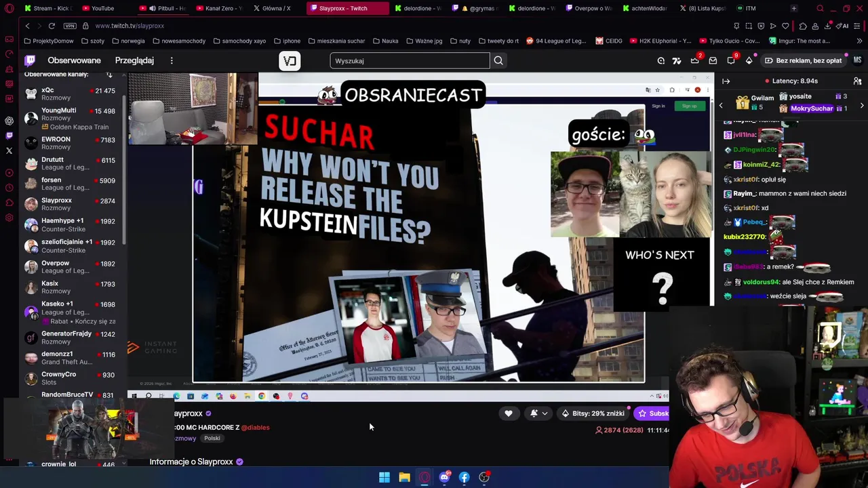This screenshot has height=488, width=868.
Task: Open Discord from taskbar
Action: coord(444,477)
